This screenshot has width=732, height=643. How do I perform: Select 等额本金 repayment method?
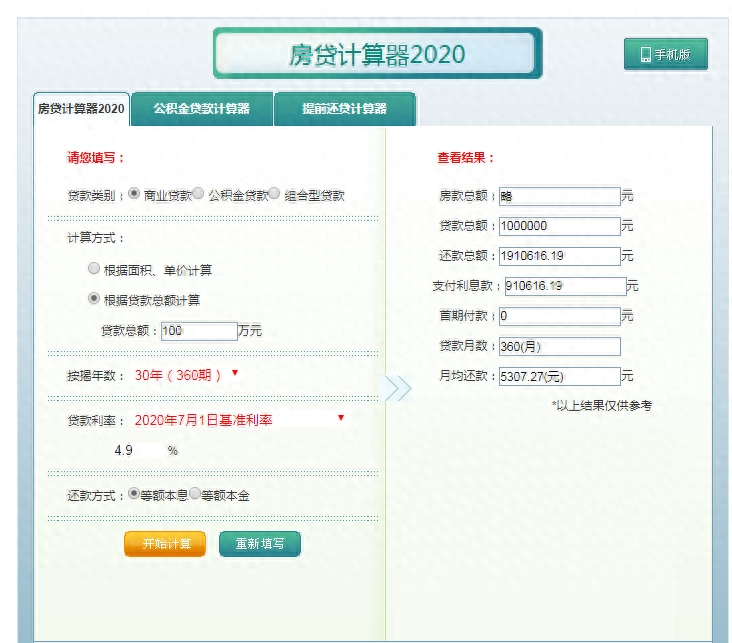195,494
